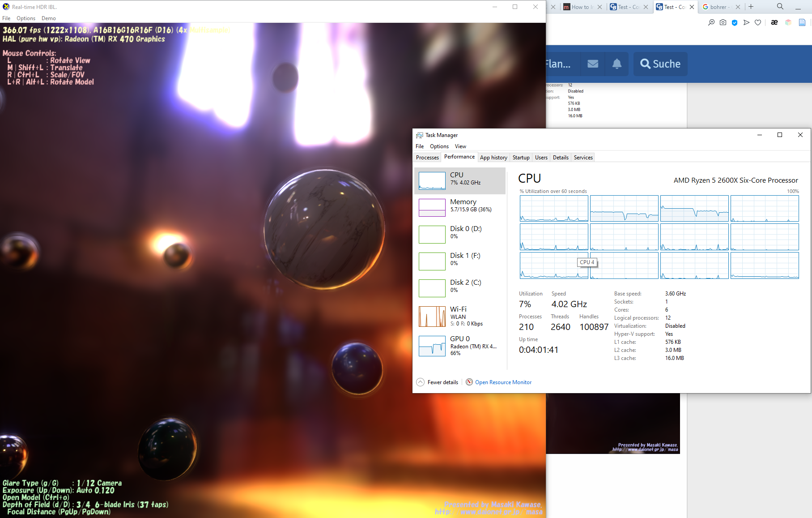The height and width of the screenshot is (518, 812).
Task: Click the camera snapshot icon in browser toolbar
Action: tap(723, 22)
